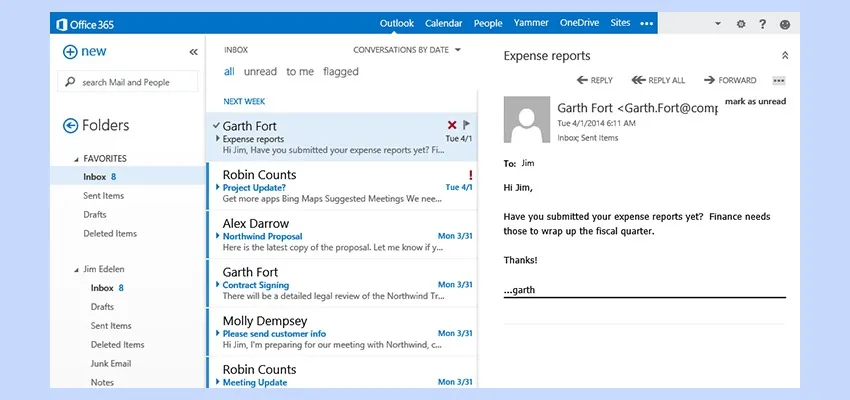Expand the Meeting Update conversation triangle
This screenshot has width=850, height=400.
click(218, 382)
